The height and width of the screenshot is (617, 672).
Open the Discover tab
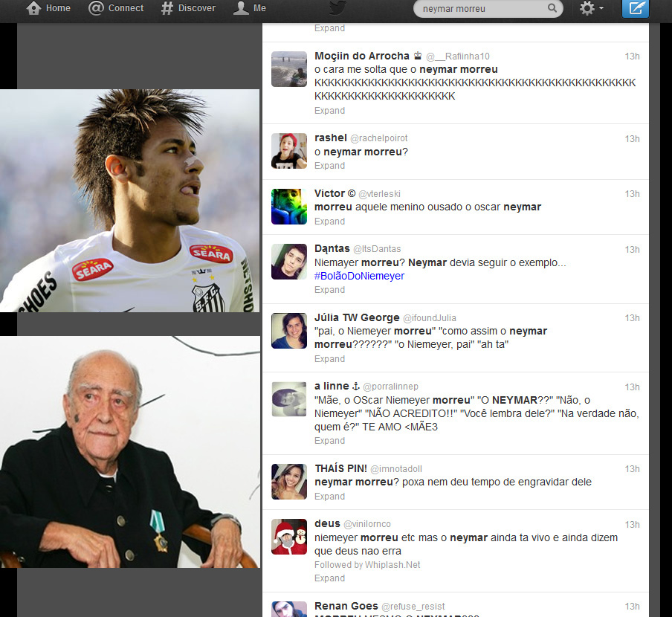(188, 8)
